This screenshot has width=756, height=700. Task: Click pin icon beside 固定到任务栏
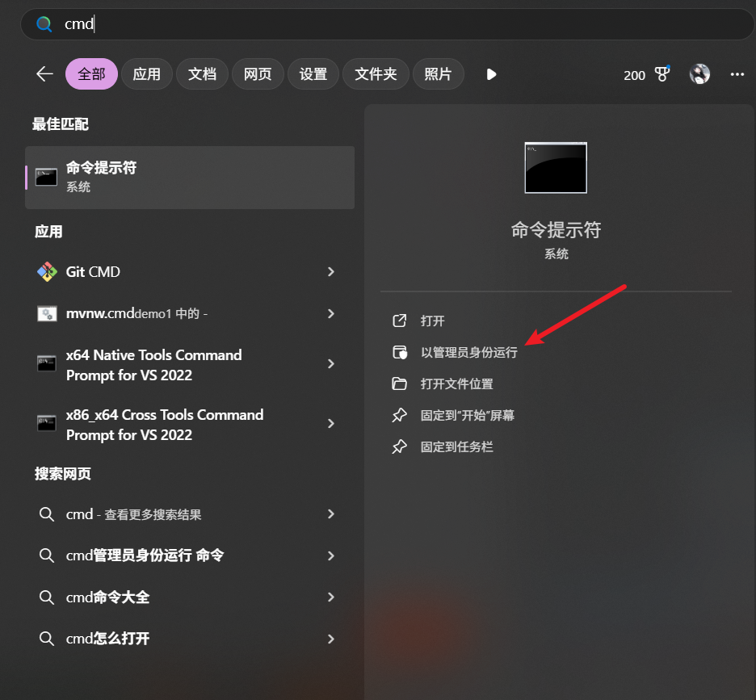pos(399,447)
